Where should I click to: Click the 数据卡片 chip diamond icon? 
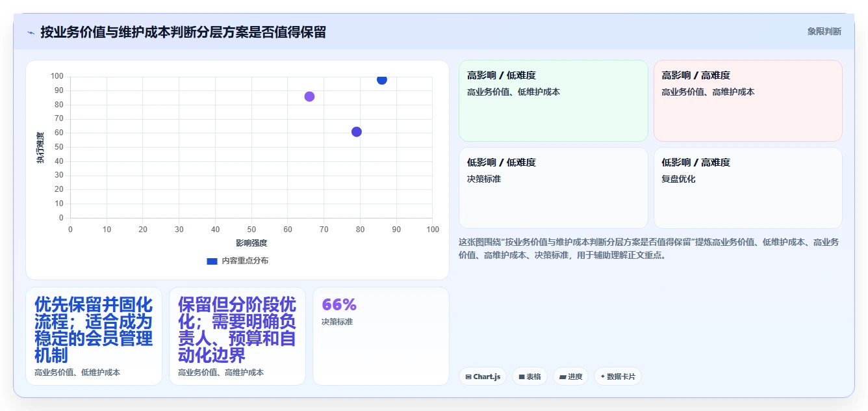tap(603, 377)
